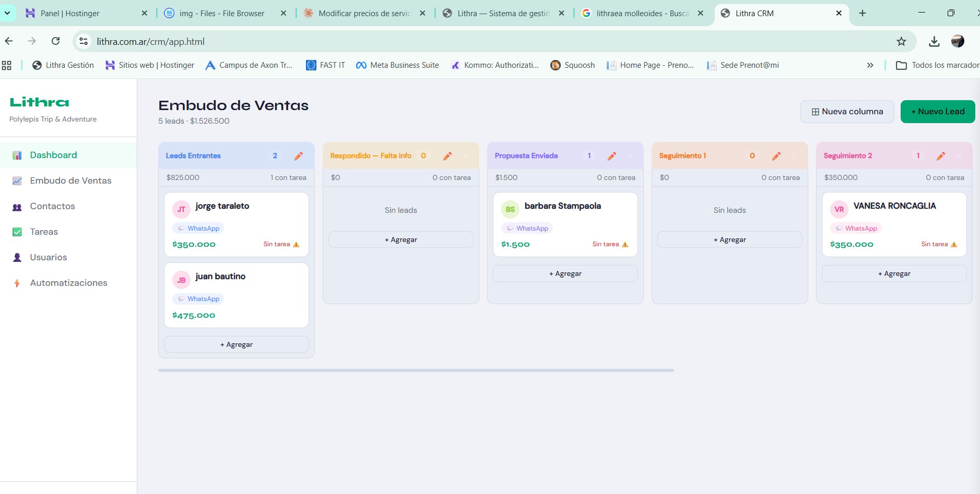Add a lead under Respondido — Falta info
This screenshot has height=494, width=980.
401,239
